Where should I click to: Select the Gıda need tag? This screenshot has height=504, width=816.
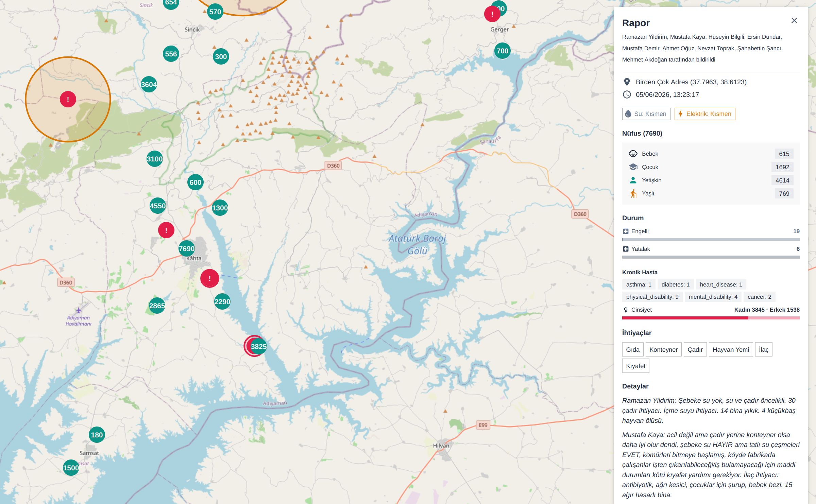click(632, 349)
